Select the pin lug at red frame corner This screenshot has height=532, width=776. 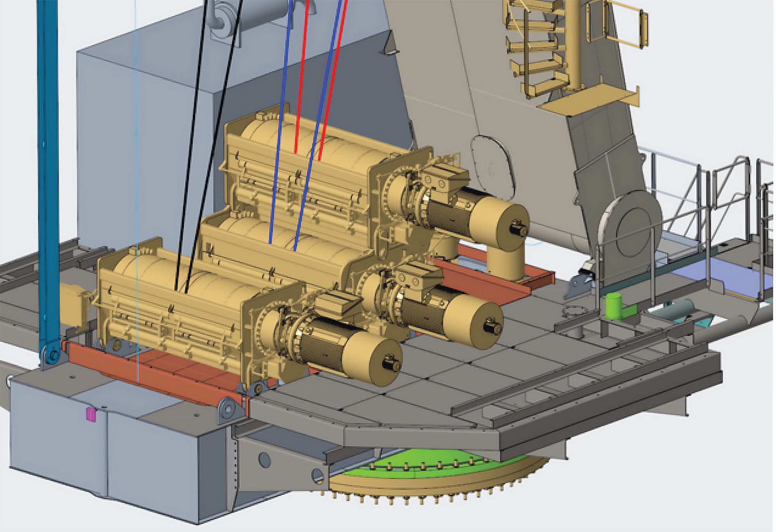[228, 409]
